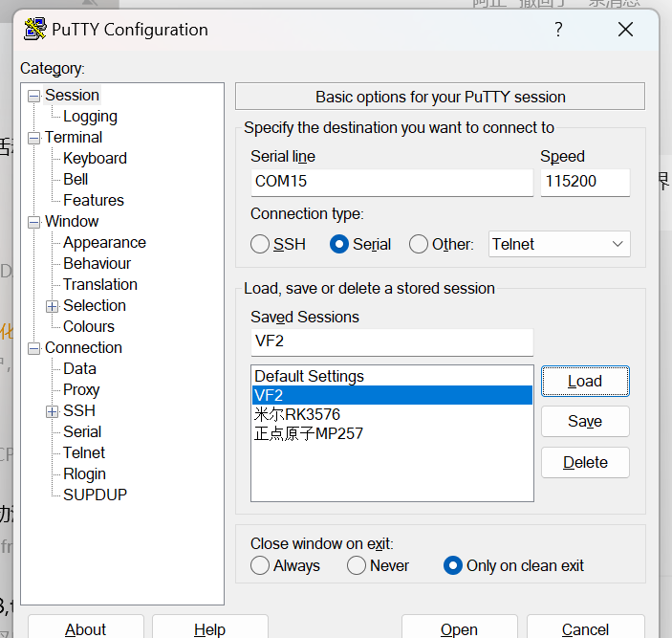This screenshot has width=672, height=638.
Task: Select the SSH connection type radio
Action: [x=260, y=244]
